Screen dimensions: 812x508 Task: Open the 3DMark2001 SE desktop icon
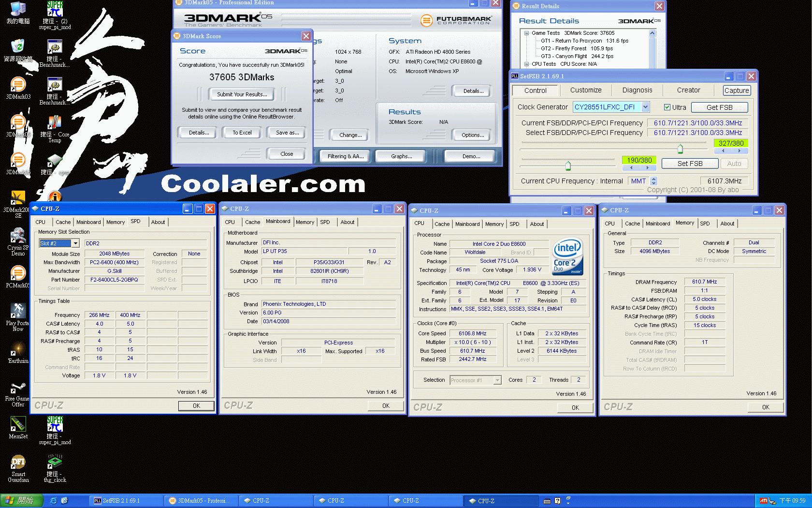coord(18,204)
